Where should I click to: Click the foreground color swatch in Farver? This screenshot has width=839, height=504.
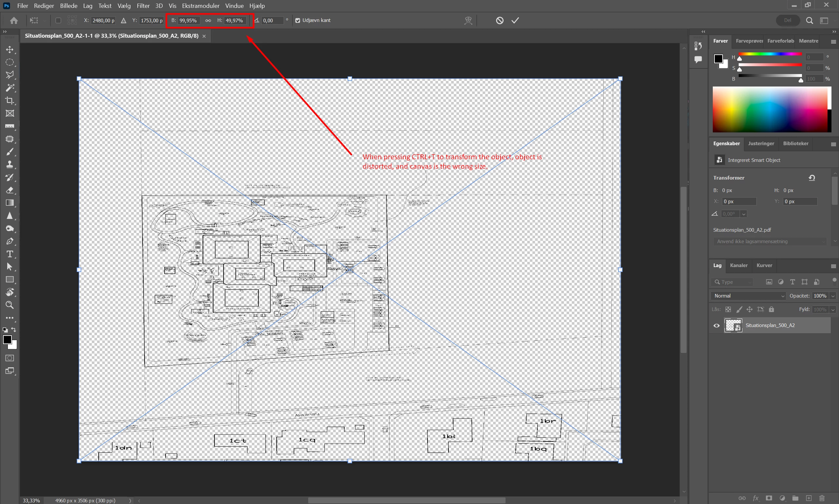pyautogui.click(x=718, y=59)
